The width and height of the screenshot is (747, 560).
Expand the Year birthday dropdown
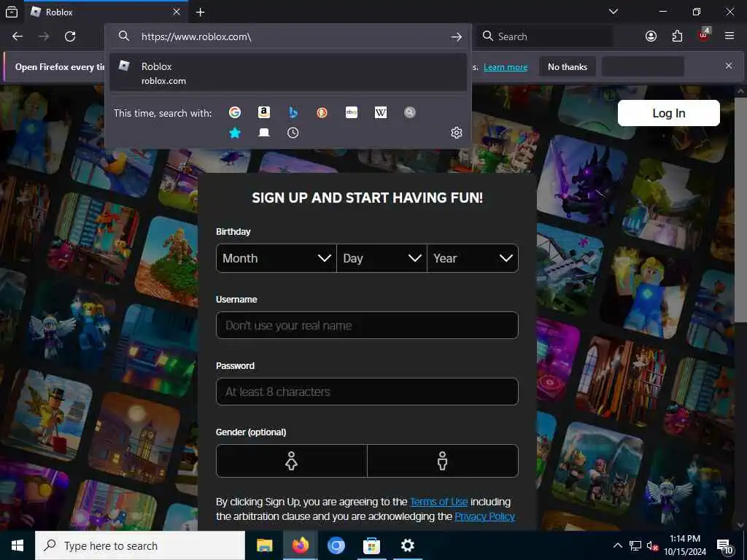click(473, 258)
